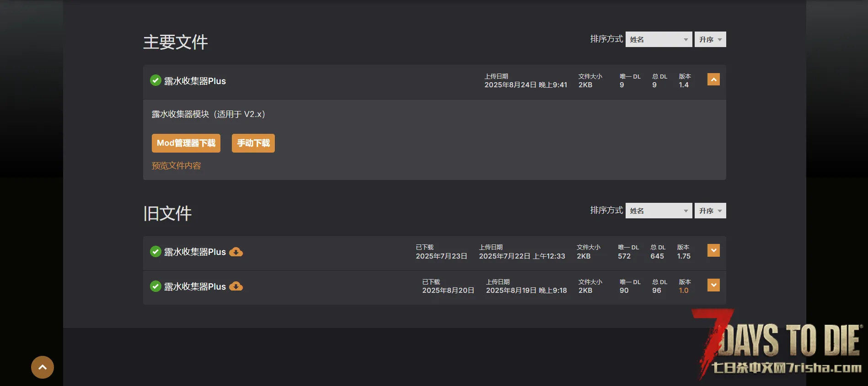This screenshot has height=386, width=868.
Task: Click downloaded cloud icon on version 1.0 file
Action: click(x=236, y=286)
